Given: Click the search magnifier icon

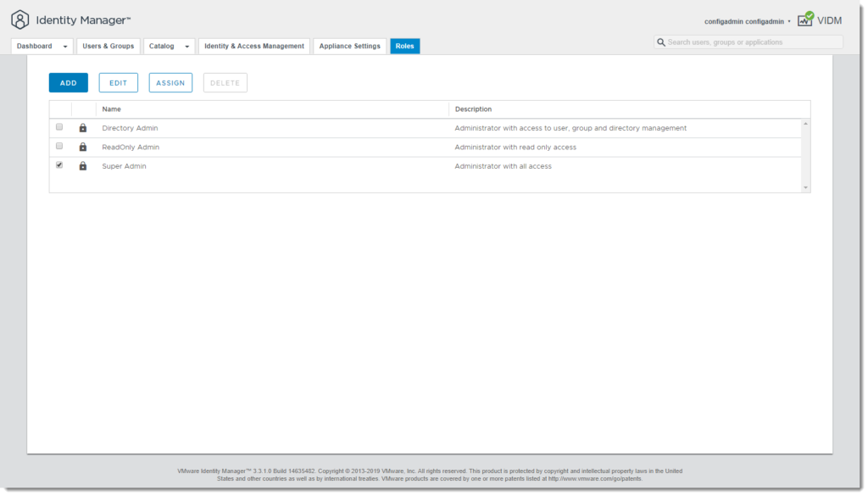Looking at the screenshot, I should coord(661,42).
